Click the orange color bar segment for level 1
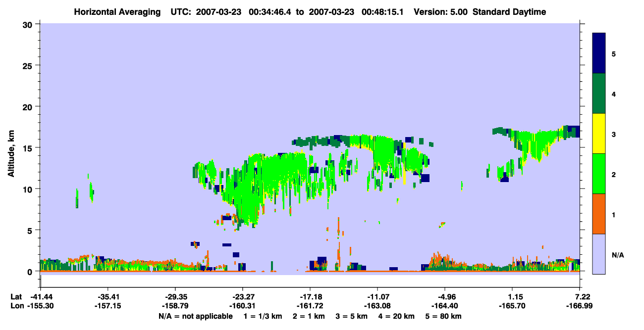This screenshot has width=644, height=330. click(x=599, y=214)
